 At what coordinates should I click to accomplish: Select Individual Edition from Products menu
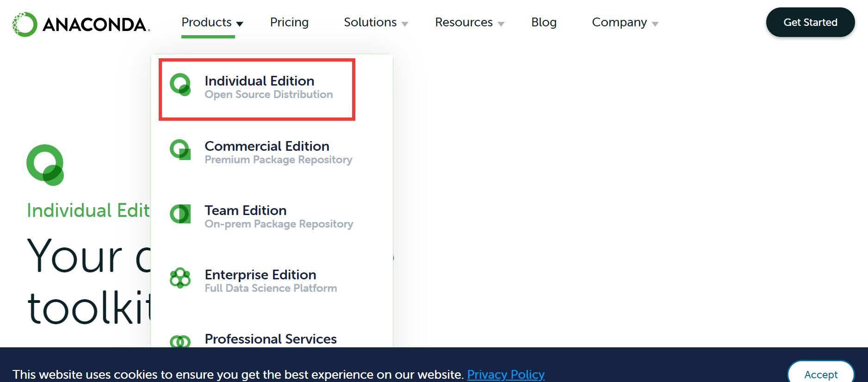point(260,81)
